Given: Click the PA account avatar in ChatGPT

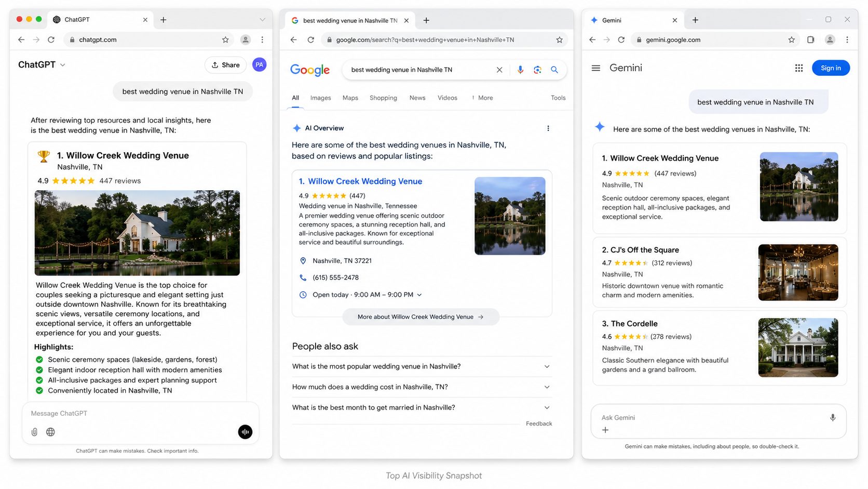Looking at the screenshot, I should pyautogui.click(x=260, y=64).
